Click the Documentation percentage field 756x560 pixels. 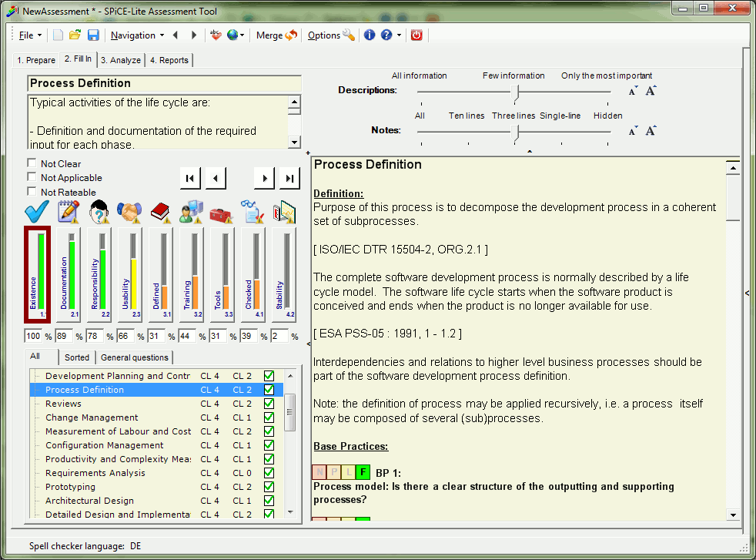[64, 336]
